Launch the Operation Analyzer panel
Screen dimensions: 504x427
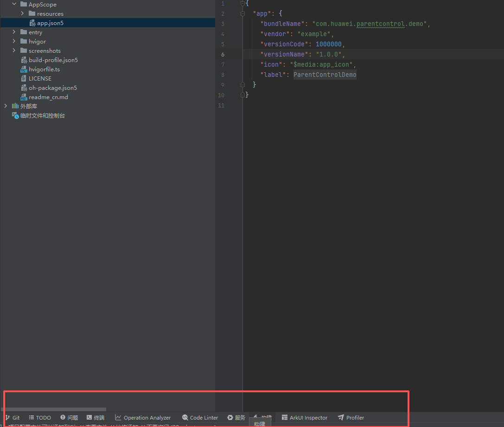pos(143,418)
